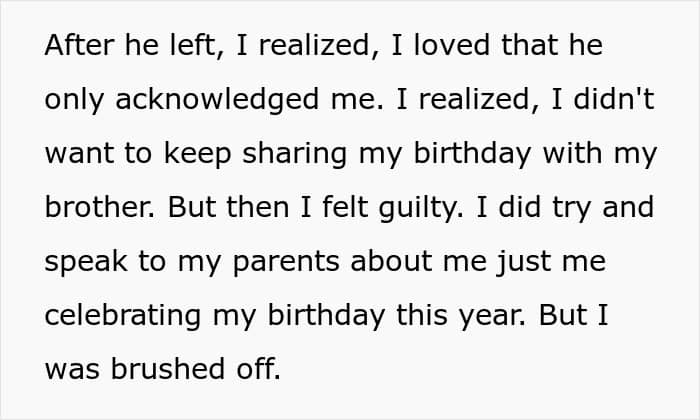Click the word "just"
This screenshot has width=700, height=420.
click(523, 262)
